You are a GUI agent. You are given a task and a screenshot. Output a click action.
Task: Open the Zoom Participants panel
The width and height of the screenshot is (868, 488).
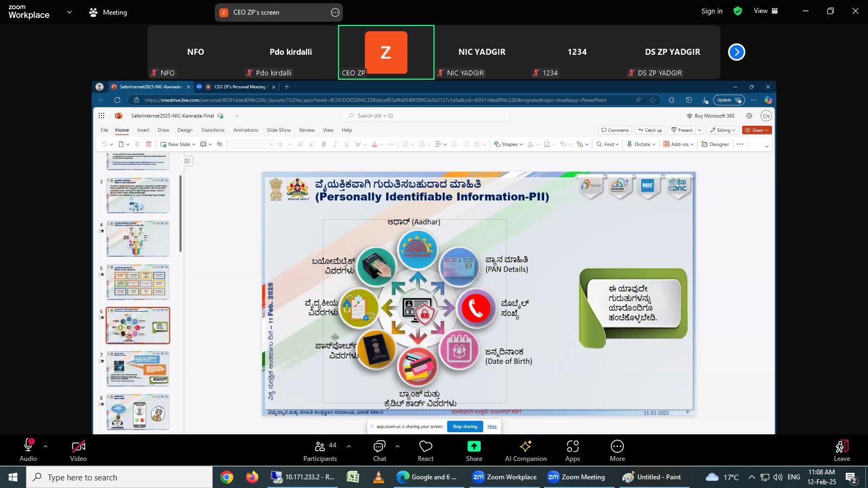(320, 451)
